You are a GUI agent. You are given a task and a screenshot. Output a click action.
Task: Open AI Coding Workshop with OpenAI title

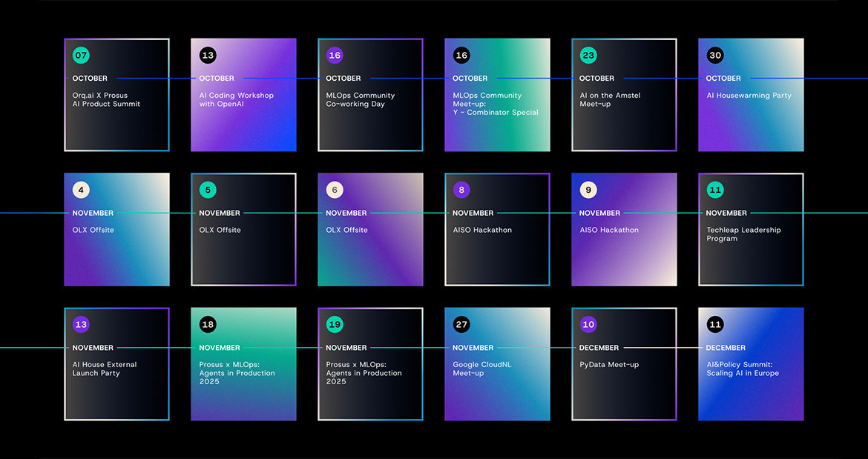coord(236,100)
